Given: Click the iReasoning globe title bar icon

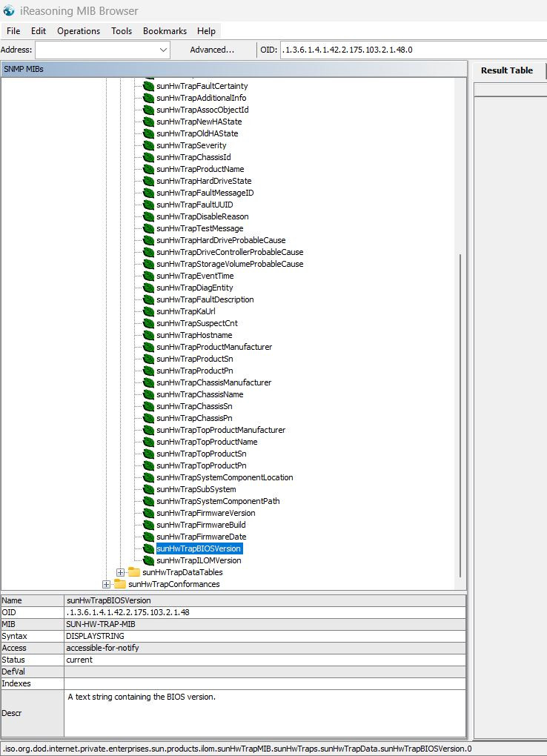Looking at the screenshot, I should pyautogui.click(x=9, y=10).
